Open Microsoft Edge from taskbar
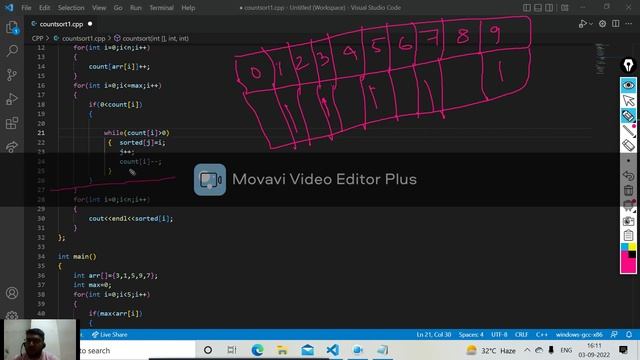Screen dimensions: 640x360 (x=258, y=350)
